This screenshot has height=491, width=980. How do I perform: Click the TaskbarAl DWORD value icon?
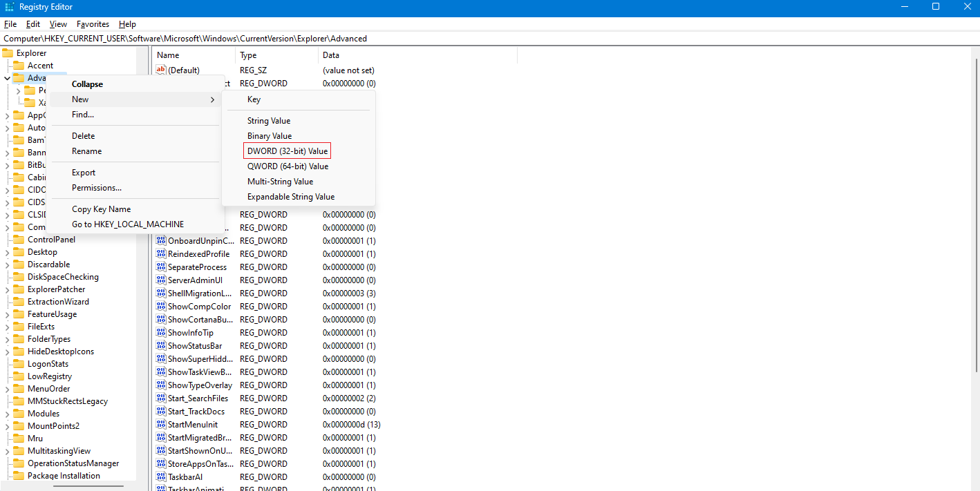point(161,477)
